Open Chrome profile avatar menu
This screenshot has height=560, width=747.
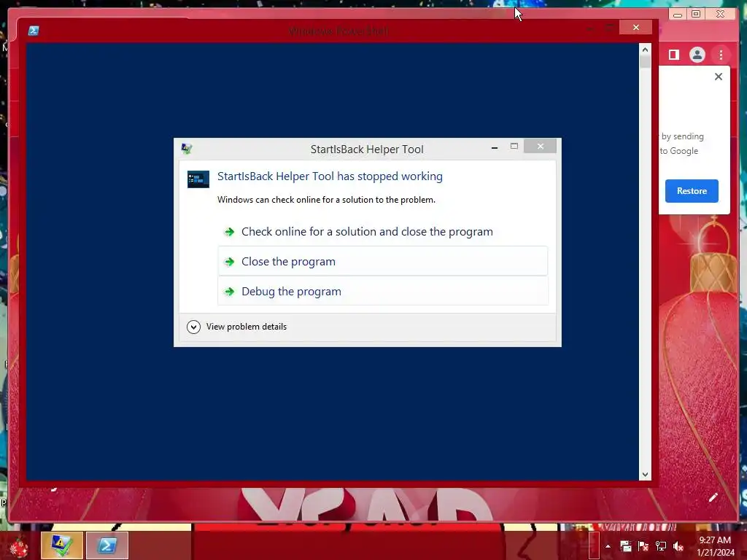tap(697, 55)
